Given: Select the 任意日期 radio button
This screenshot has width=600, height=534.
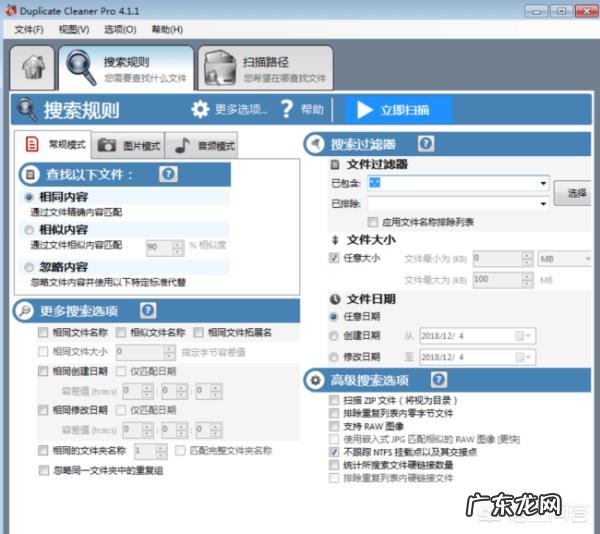Looking at the screenshot, I should [334, 316].
